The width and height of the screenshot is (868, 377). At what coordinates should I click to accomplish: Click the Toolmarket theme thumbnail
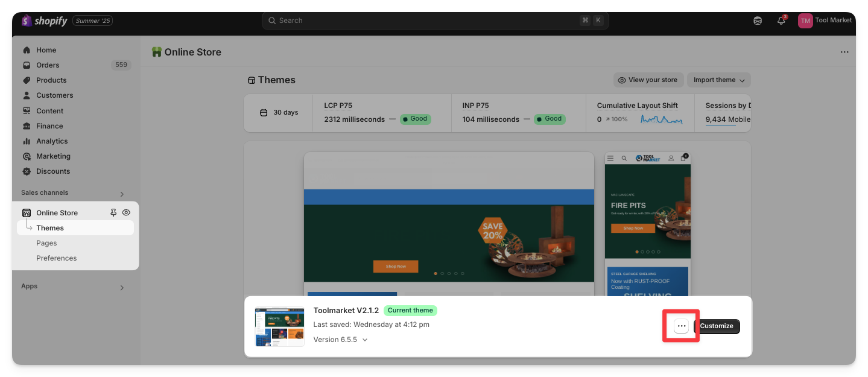279,326
